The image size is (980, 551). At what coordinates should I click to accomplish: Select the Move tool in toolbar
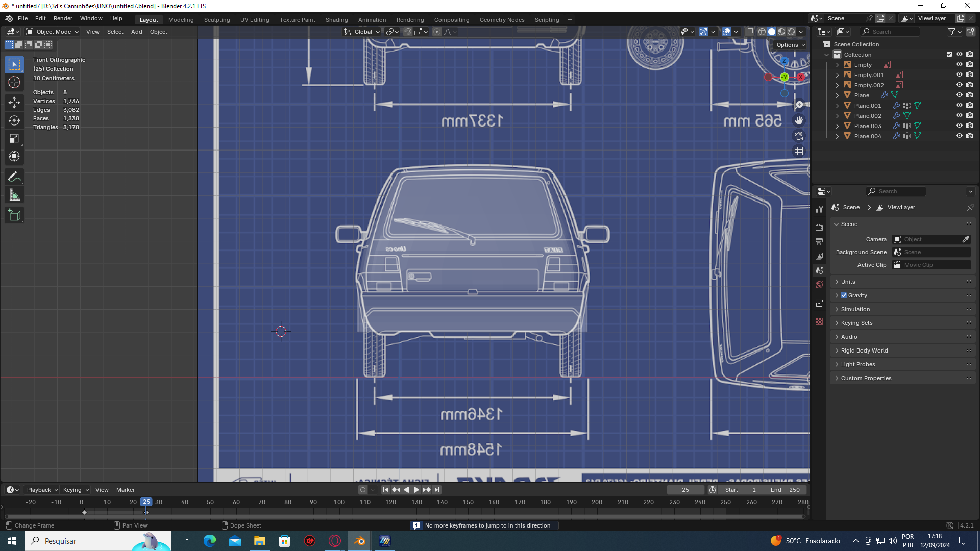(14, 103)
